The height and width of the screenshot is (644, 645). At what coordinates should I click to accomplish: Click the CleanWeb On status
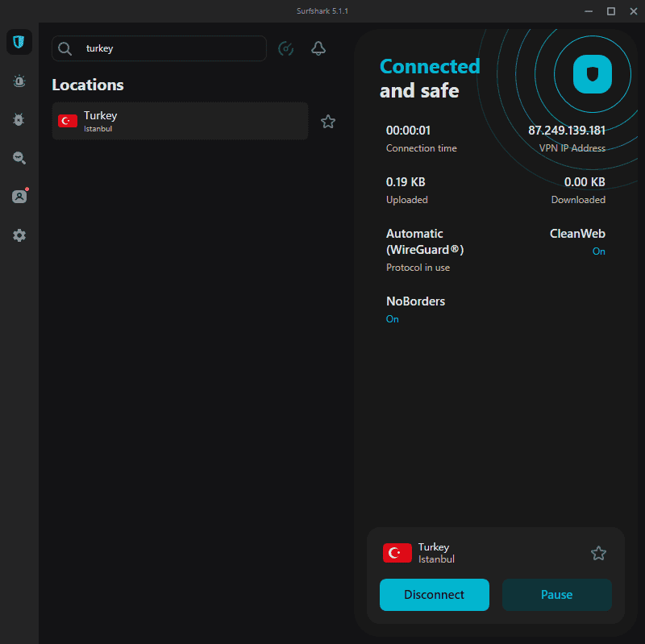point(598,251)
